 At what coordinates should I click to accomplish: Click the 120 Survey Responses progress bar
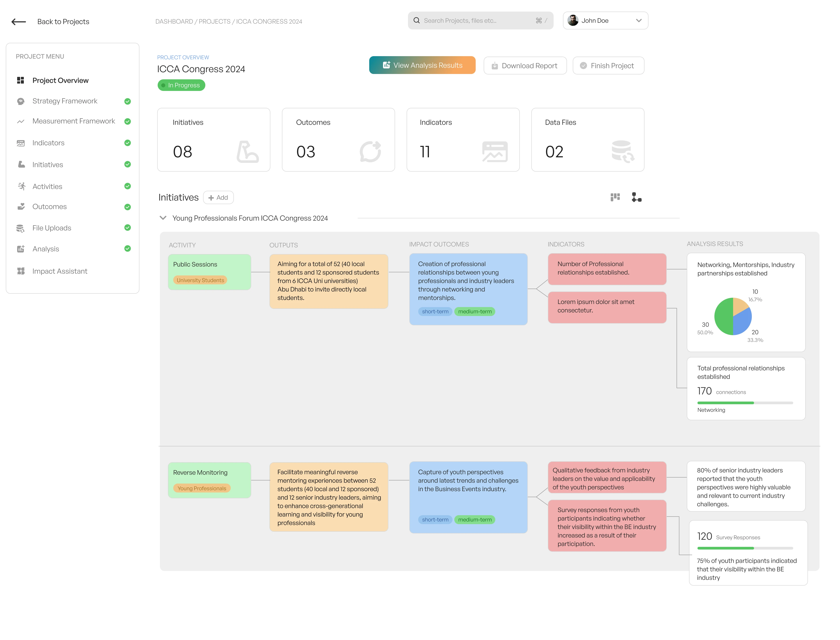(745, 549)
